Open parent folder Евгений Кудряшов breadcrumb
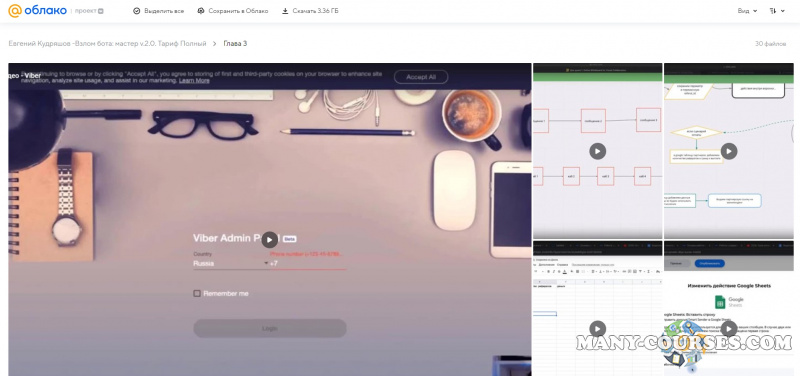800x376 pixels. pos(108,44)
